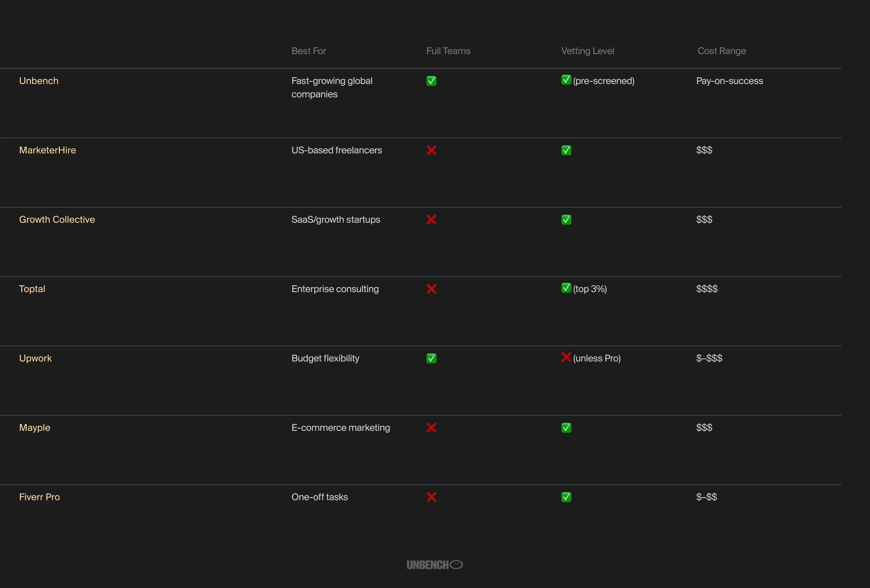Click the '(top 3%)' vetting note
Screen dimensions: 870x588
click(x=590, y=289)
